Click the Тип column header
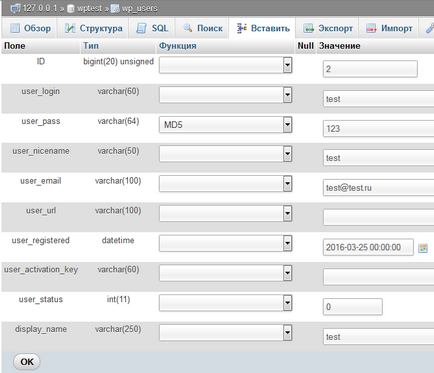The width and height of the screenshot is (434, 373). pos(91,46)
